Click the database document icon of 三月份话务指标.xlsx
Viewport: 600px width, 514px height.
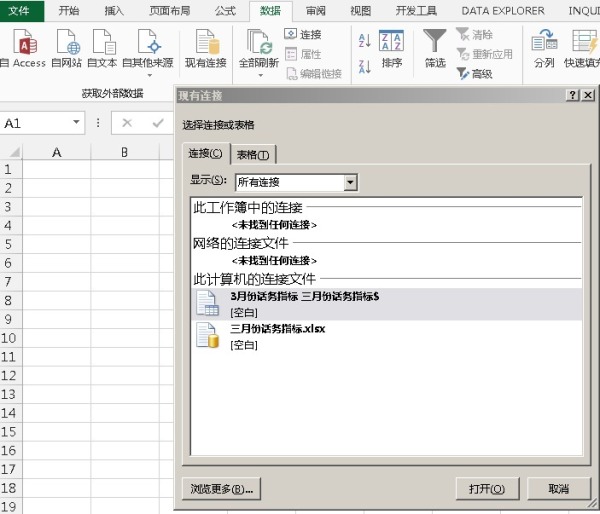tap(207, 335)
